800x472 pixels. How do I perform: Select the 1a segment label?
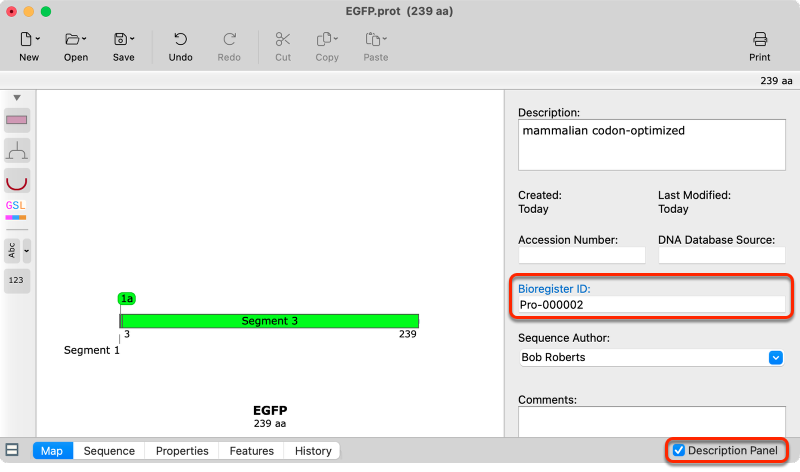pyautogui.click(x=127, y=299)
